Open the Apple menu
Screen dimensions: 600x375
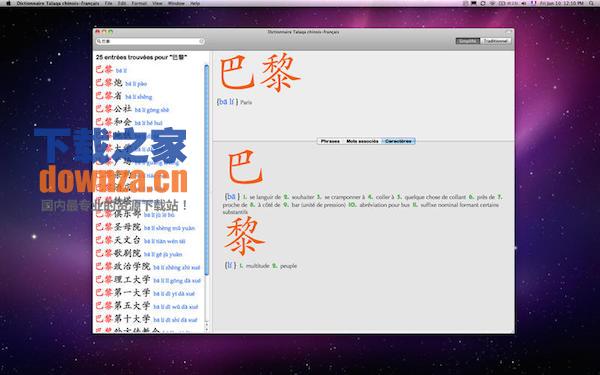click(8, 3)
